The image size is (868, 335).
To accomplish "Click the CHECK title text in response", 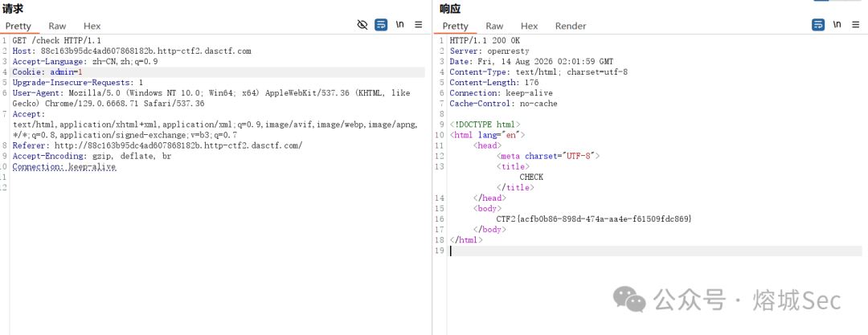I will tap(531, 178).
